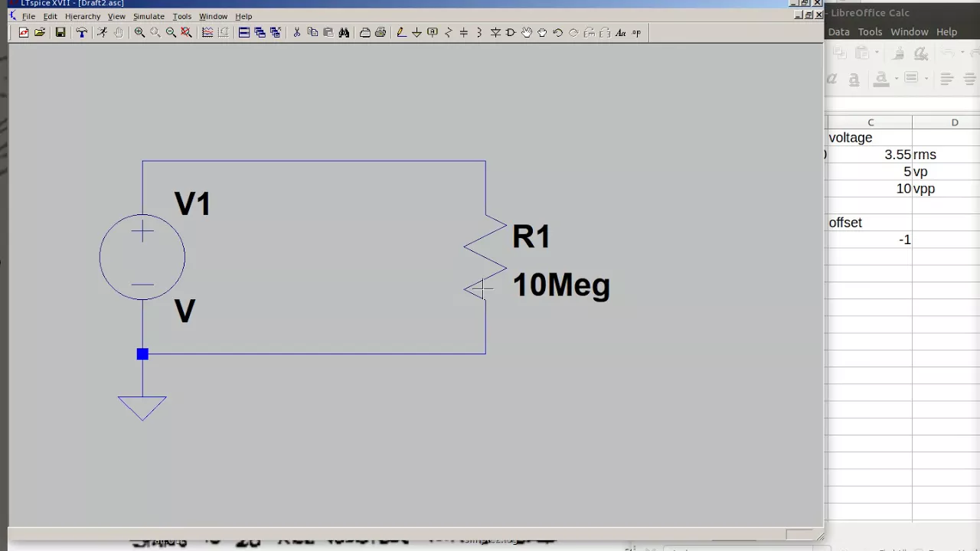Click the Paste clipboard icon in Calc
The width and height of the screenshot is (980, 551).
861,53
